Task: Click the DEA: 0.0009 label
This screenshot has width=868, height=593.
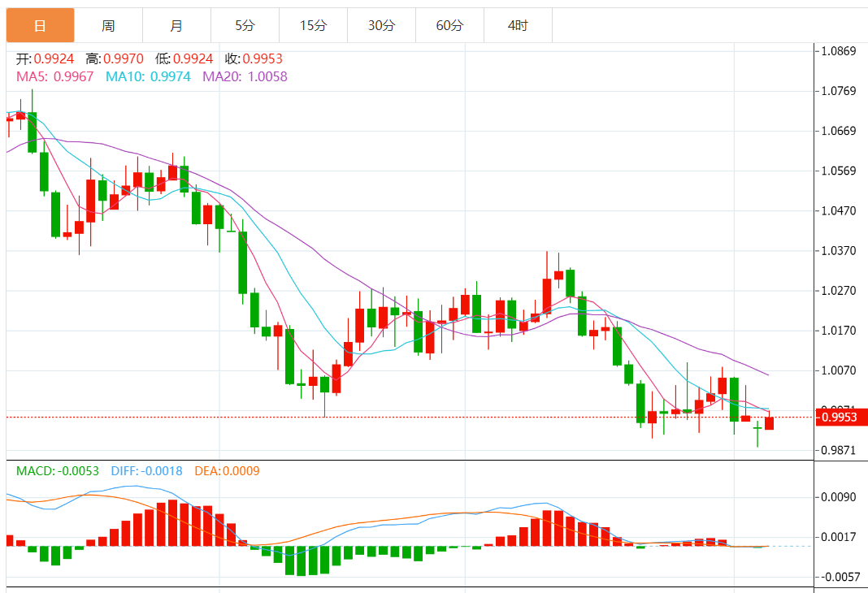Action: tap(227, 471)
